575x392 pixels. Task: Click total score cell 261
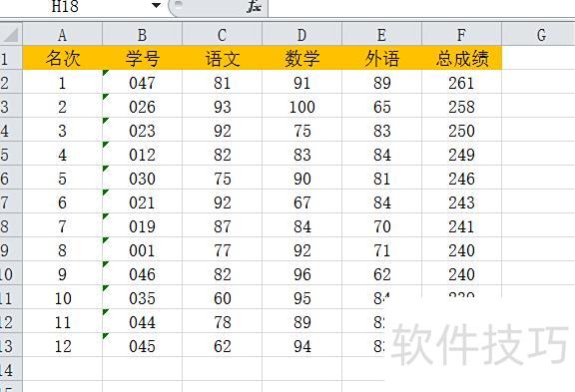461,83
